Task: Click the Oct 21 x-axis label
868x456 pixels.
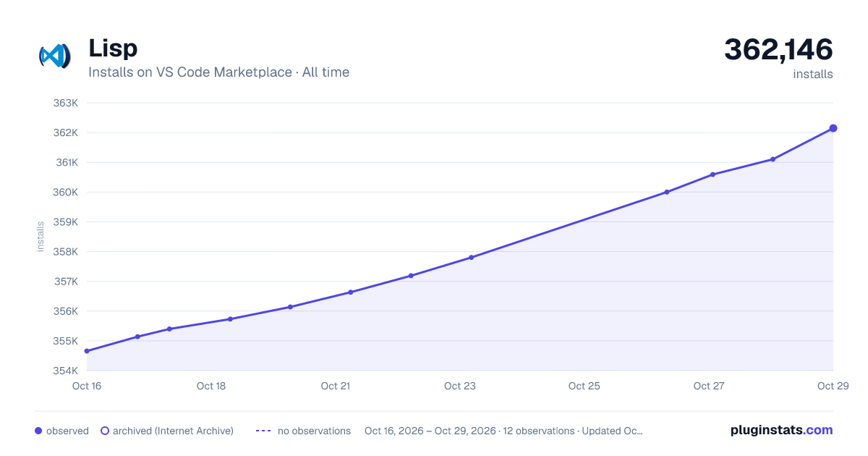Action: coord(336,386)
